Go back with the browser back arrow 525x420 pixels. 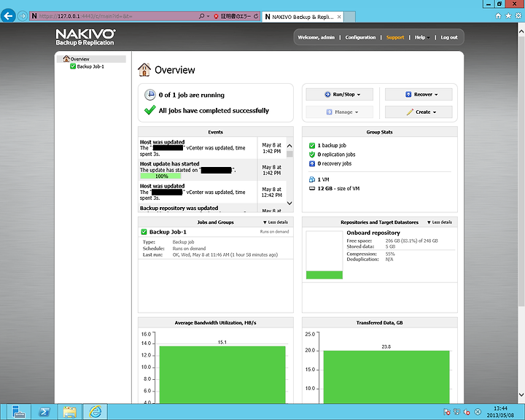(8, 16)
